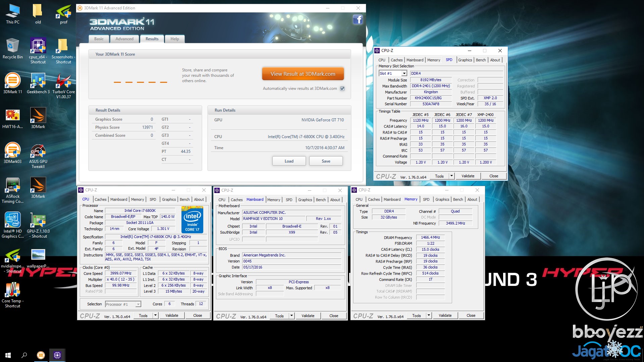
Task: Click Validate in the Mainboard CPU-Z window
Action: click(308, 316)
